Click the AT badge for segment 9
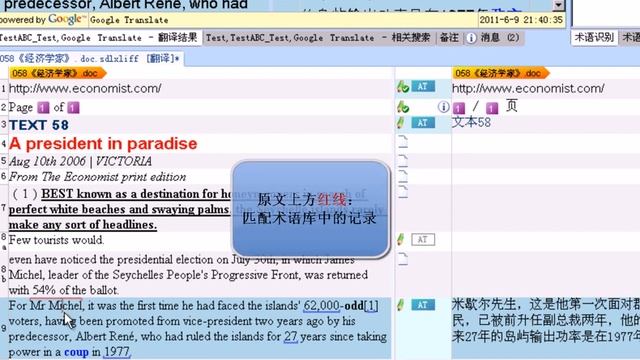The image size is (640, 360). pos(423,304)
